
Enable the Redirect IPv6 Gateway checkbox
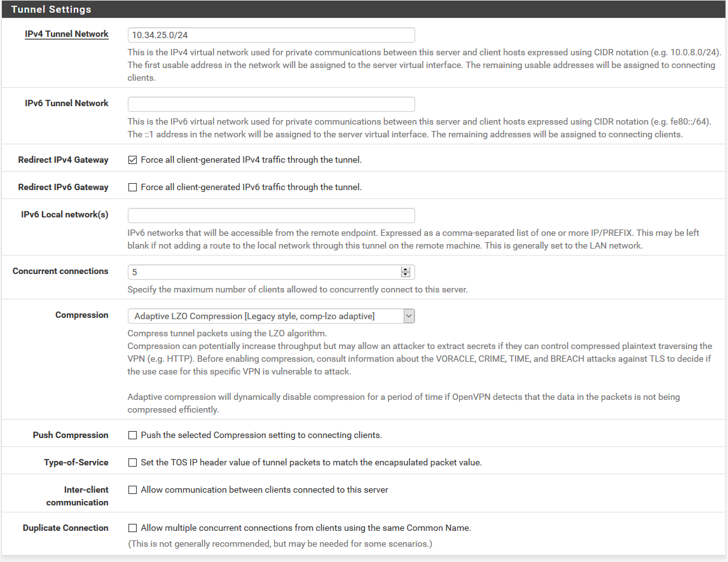pyautogui.click(x=132, y=188)
